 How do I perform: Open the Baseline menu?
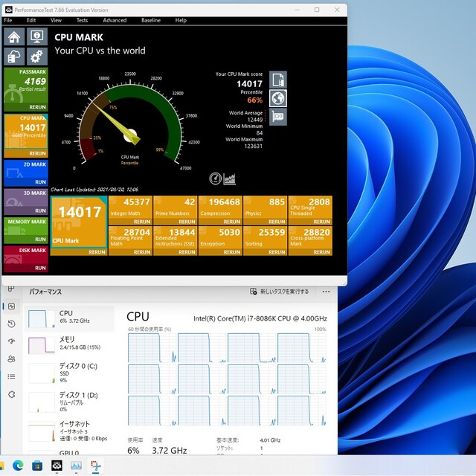[x=151, y=20]
